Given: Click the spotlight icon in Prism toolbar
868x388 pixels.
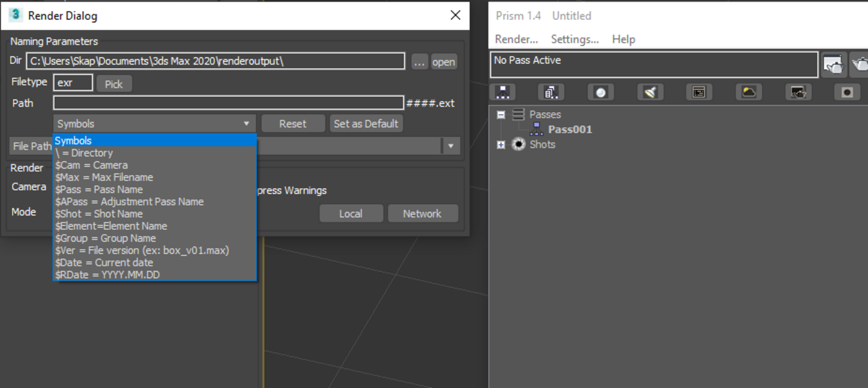Looking at the screenshot, I should (650, 92).
